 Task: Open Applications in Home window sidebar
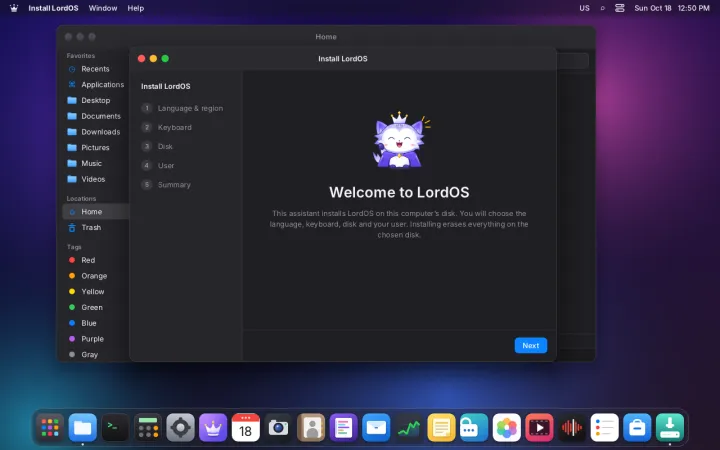(x=96, y=84)
